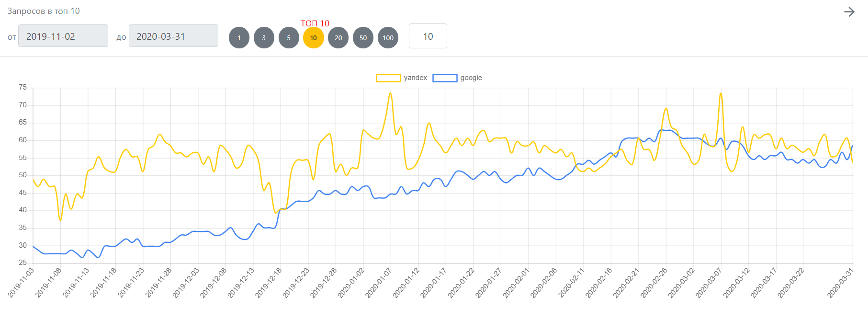Select the top 3 circle filter
The width and height of the screenshot is (868, 309).
pos(264,38)
